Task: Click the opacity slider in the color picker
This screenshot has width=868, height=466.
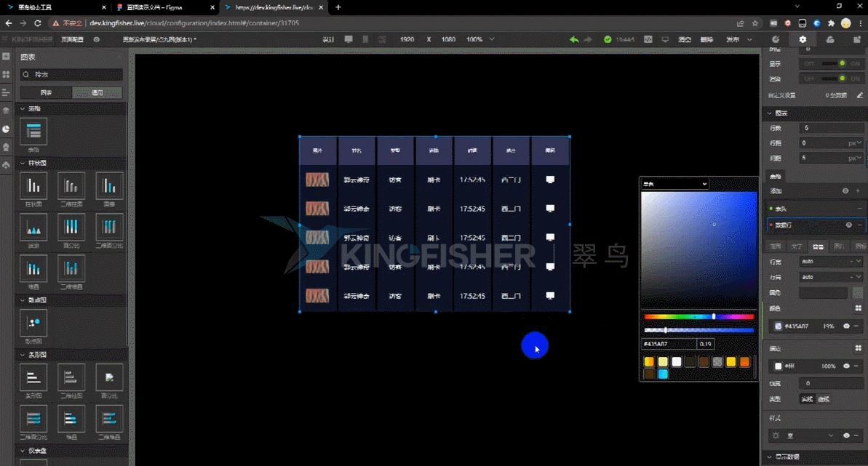Action: click(x=698, y=330)
